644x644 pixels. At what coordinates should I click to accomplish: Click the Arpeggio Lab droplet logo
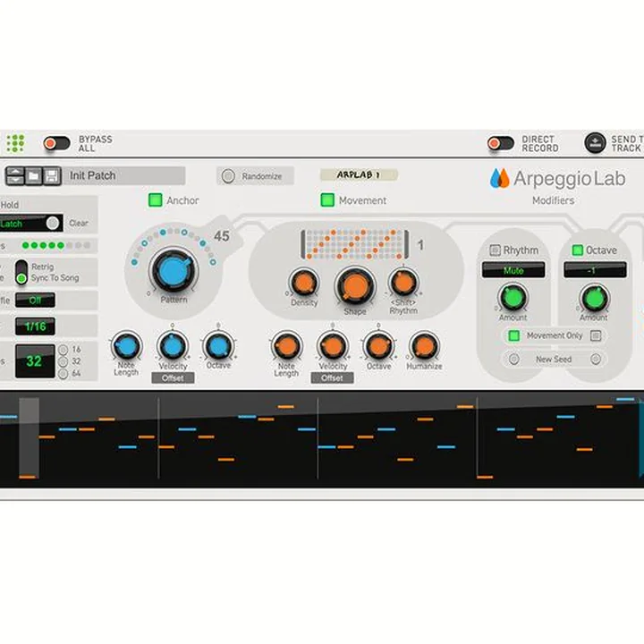pos(499,178)
